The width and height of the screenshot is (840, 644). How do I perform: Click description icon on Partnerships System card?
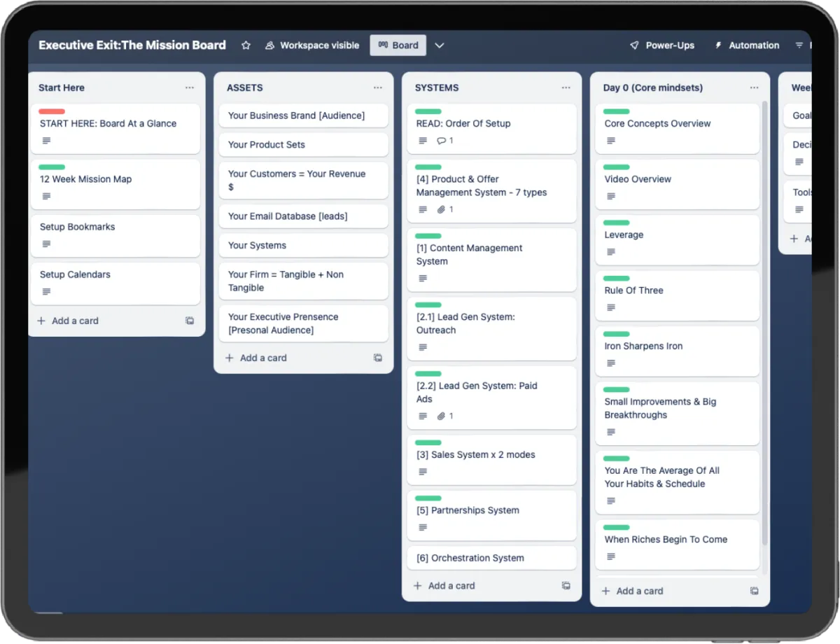click(423, 528)
